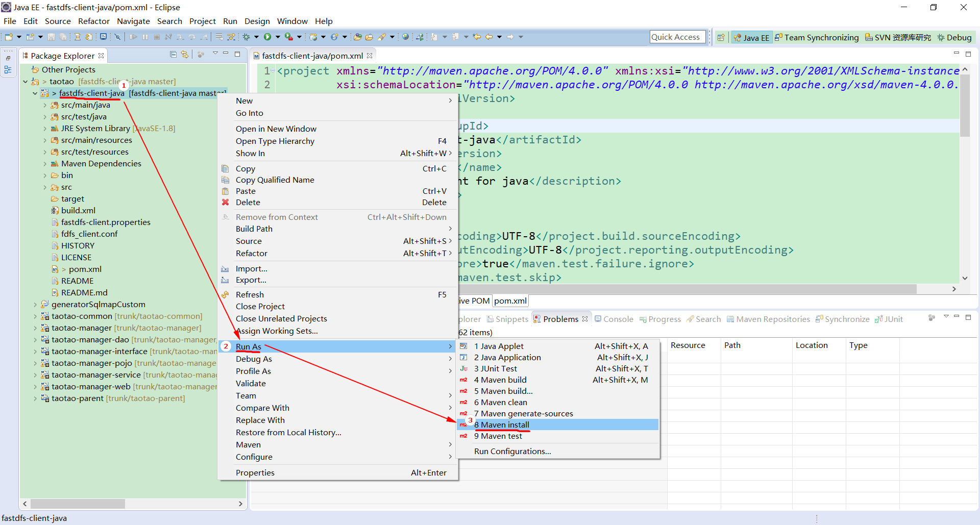Click the Copy icon in context menu

click(x=225, y=168)
